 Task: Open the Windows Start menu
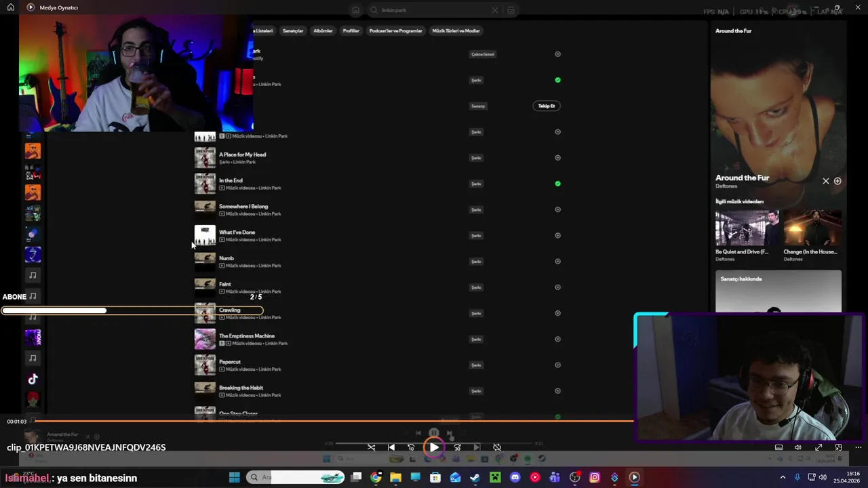pyautogui.click(x=234, y=477)
